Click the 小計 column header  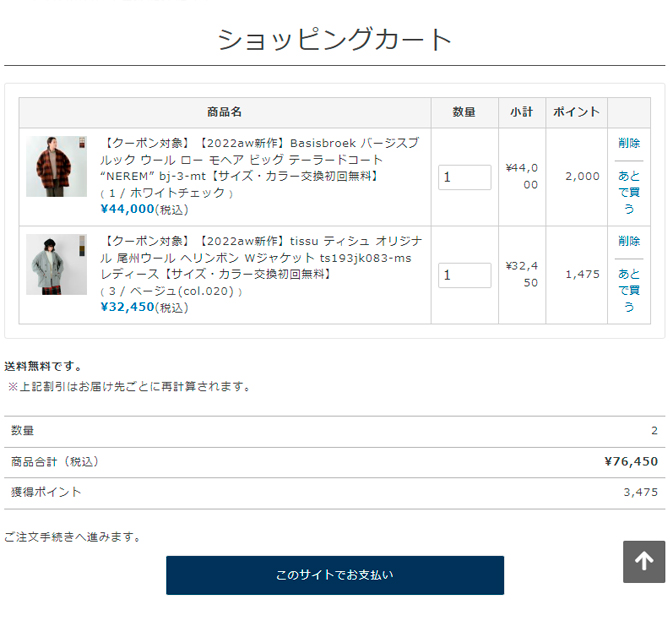521,112
